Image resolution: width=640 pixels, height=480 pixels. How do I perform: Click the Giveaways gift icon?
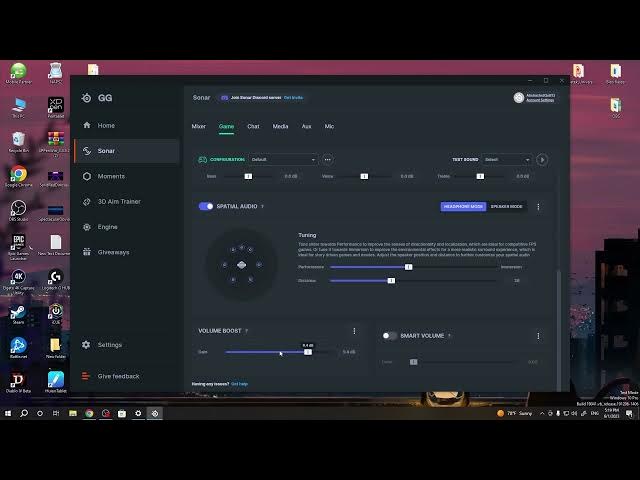(87, 252)
